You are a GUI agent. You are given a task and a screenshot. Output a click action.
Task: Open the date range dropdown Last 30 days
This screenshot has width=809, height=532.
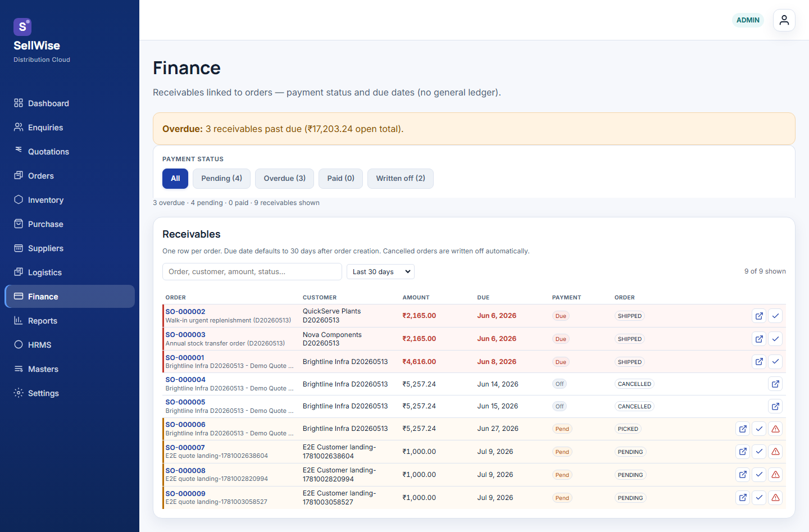point(380,272)
